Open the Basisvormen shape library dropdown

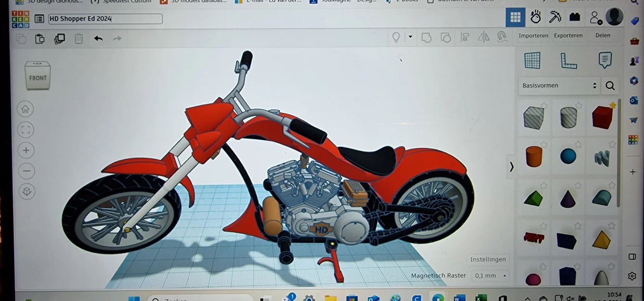click(x=559, y=86)
